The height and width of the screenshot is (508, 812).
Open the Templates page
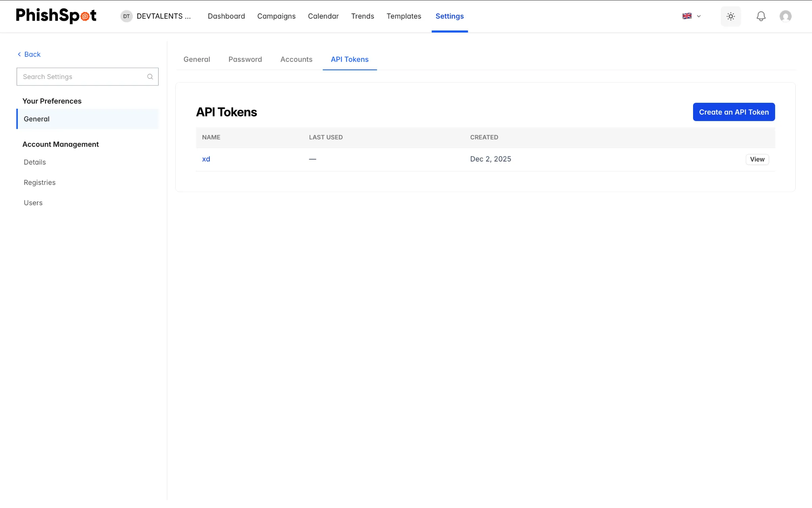point(404,16)
